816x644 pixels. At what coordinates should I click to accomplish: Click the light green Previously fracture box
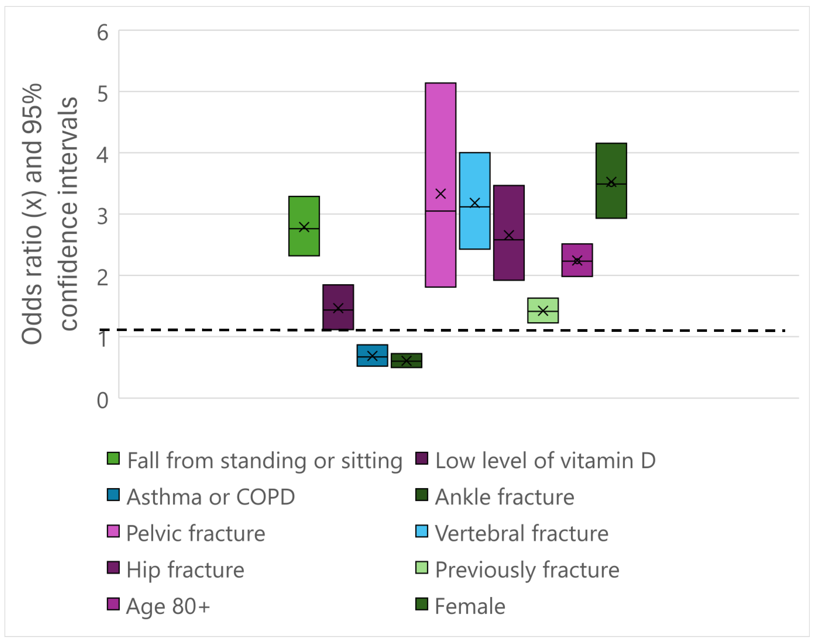pos(543,311)
